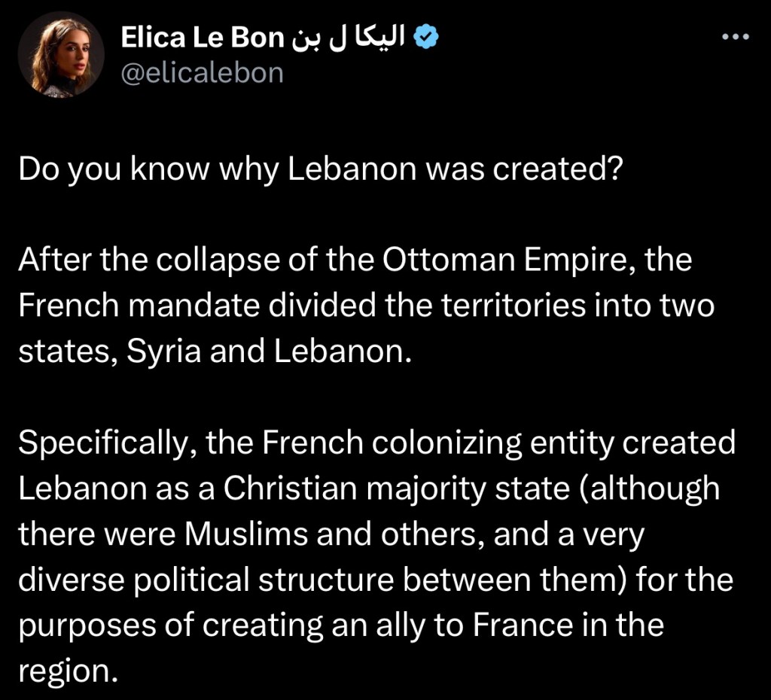Click the question 'Do you know why Lebanon was created?'
Viewport: 771px width, 700px height.
[320, 169]
